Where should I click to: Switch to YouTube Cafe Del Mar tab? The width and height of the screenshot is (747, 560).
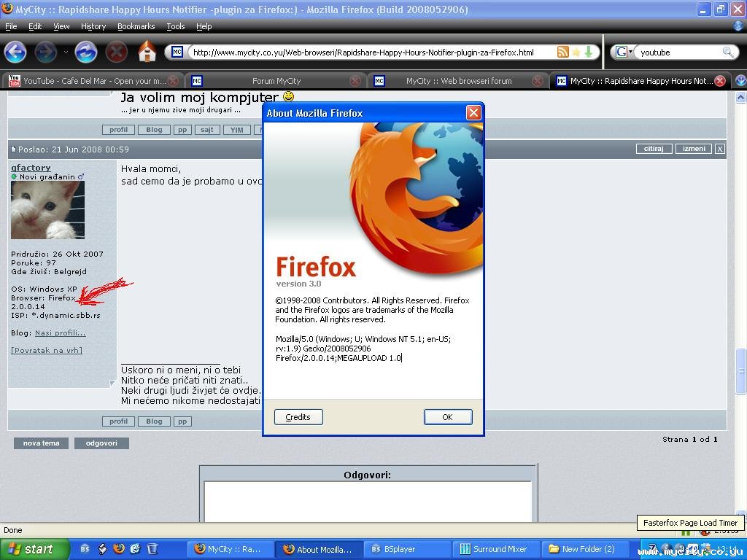tap(93, 81)
